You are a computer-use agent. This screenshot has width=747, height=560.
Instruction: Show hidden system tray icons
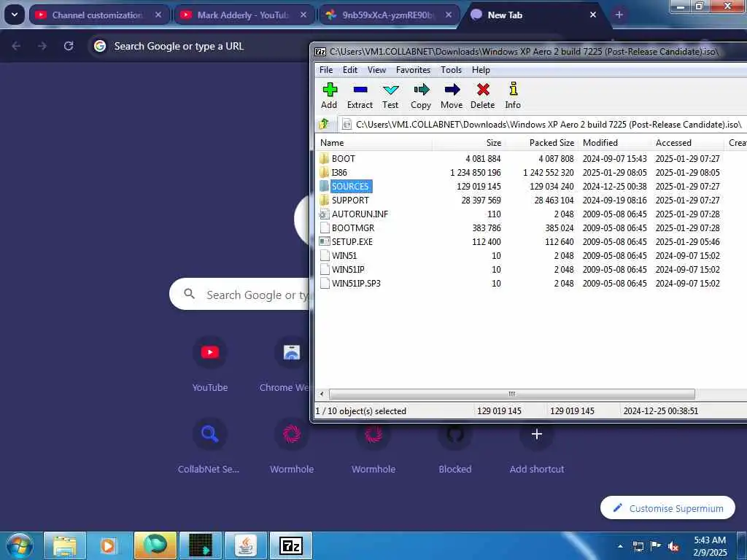click(620, 547)
